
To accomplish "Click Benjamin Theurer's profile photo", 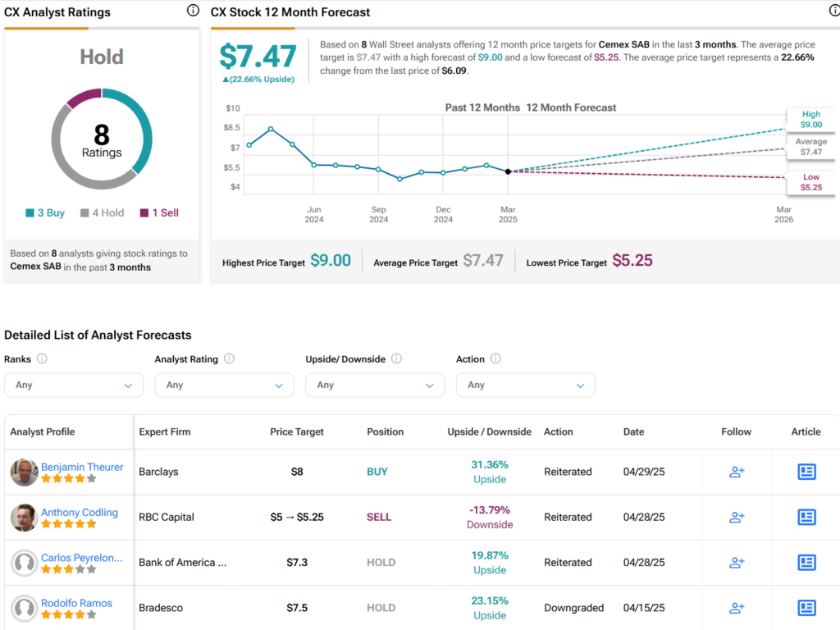I will [24, 472].
